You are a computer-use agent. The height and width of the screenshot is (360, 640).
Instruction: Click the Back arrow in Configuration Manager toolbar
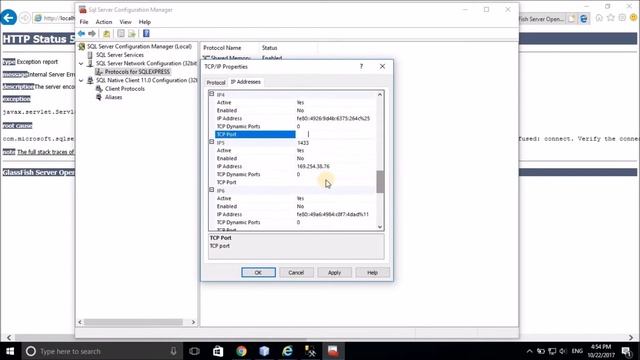pyautogui.click(x=82, y=33)
